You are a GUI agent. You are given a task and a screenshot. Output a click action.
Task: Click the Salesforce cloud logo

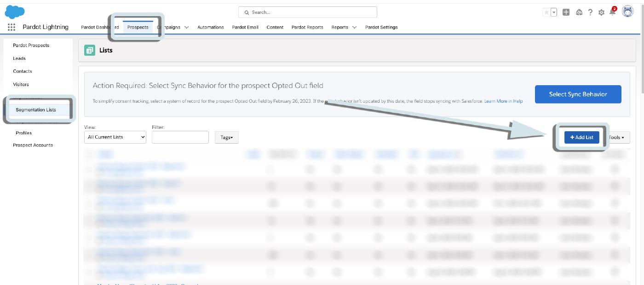click(15, 12)
